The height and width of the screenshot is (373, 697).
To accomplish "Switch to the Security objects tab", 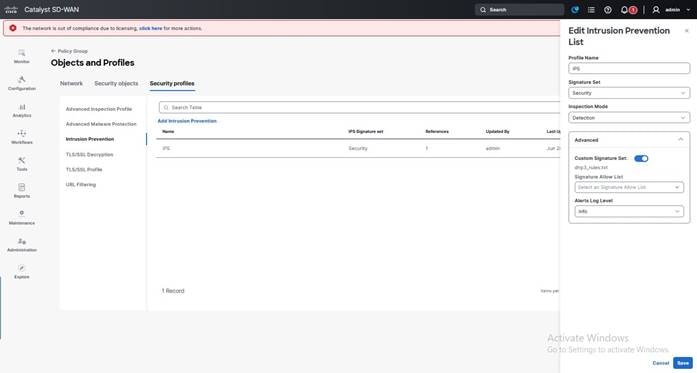I will point(116,84).
